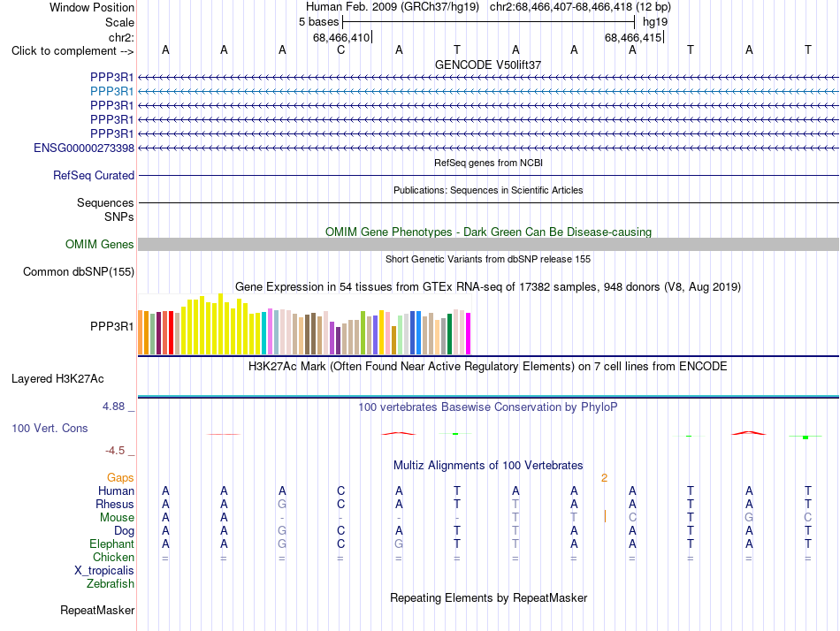Viewport: 840px width, 631px height.
Task: Click PPP3R1 label beside the GTEx bar chart
Action: 111,326
